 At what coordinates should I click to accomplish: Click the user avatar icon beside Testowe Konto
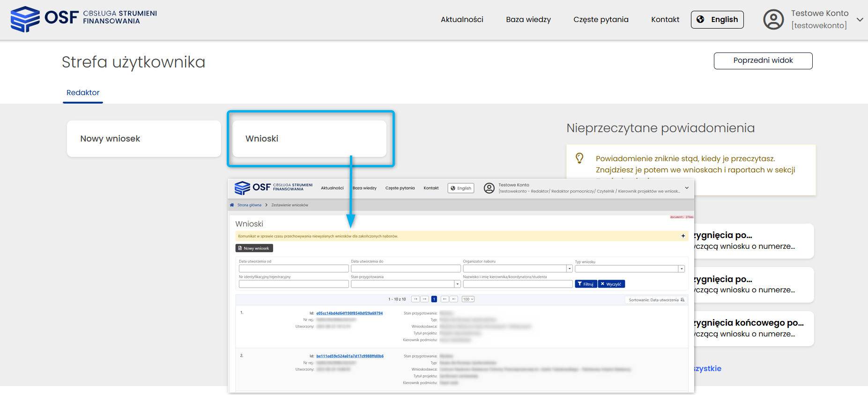pos(773,20)
